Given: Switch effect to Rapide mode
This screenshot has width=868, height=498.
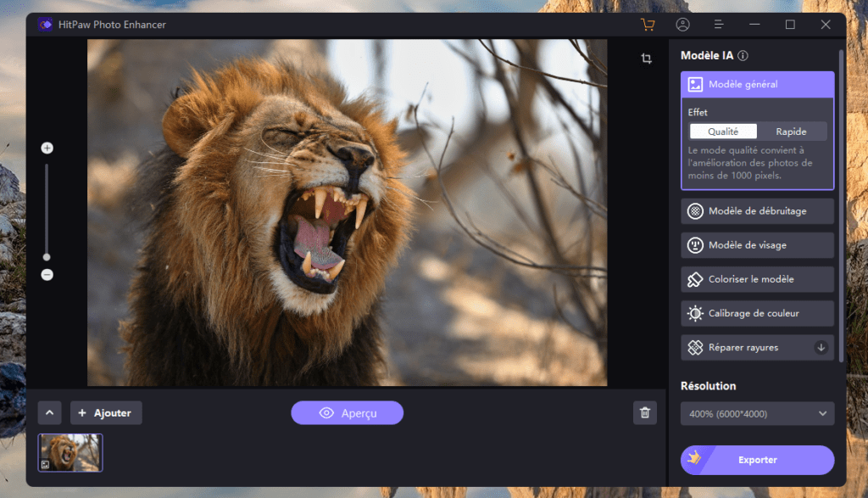Looking at the screenshot, I should (x=791, y=131).
